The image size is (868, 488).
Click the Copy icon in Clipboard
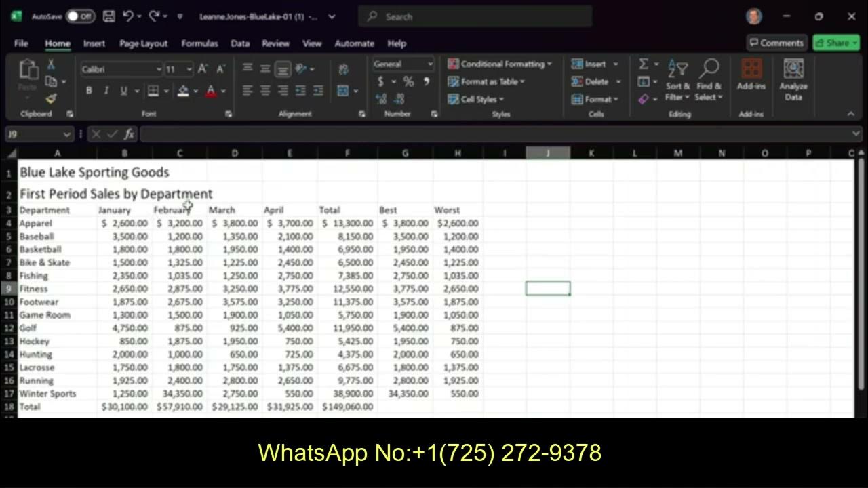[x=51, y=82]
